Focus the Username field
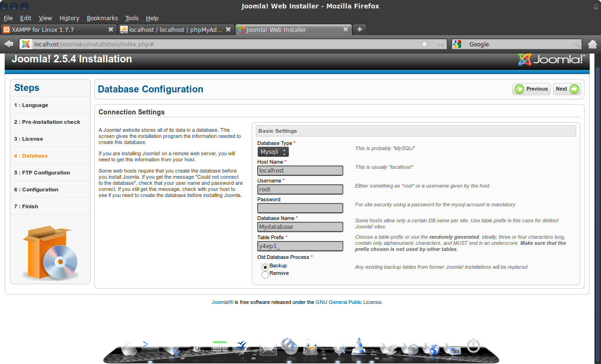This screenshot has height=364, width=601. point(300,190)
